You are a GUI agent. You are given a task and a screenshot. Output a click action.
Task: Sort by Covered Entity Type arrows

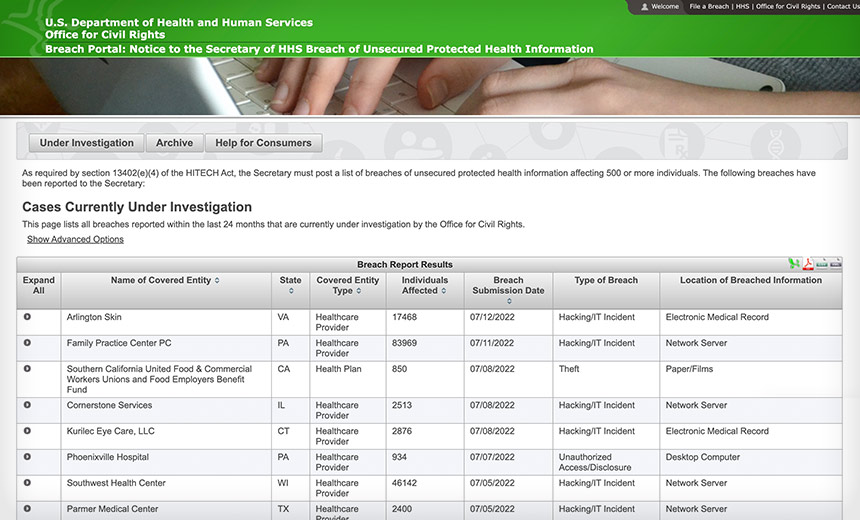coord(359,291)
